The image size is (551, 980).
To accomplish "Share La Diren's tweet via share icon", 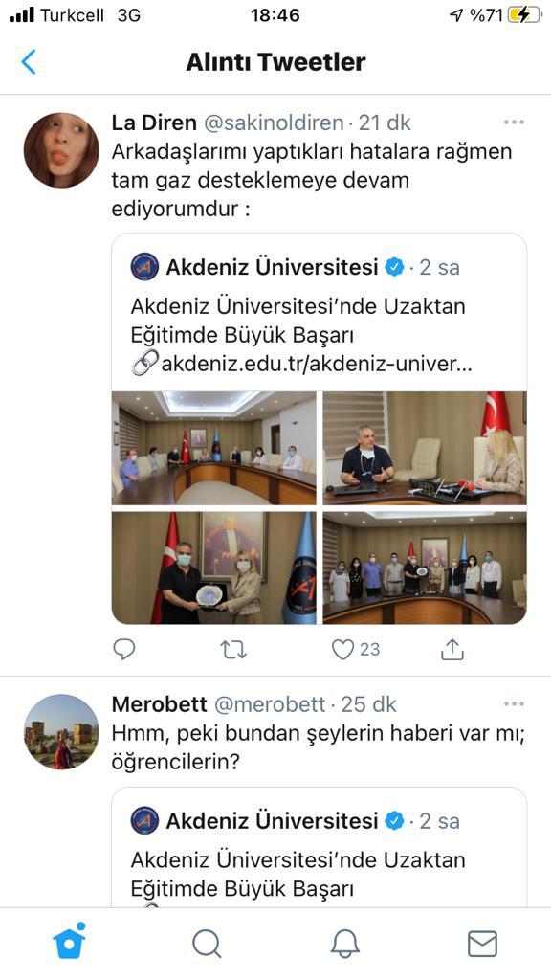I will coord(452,650).
